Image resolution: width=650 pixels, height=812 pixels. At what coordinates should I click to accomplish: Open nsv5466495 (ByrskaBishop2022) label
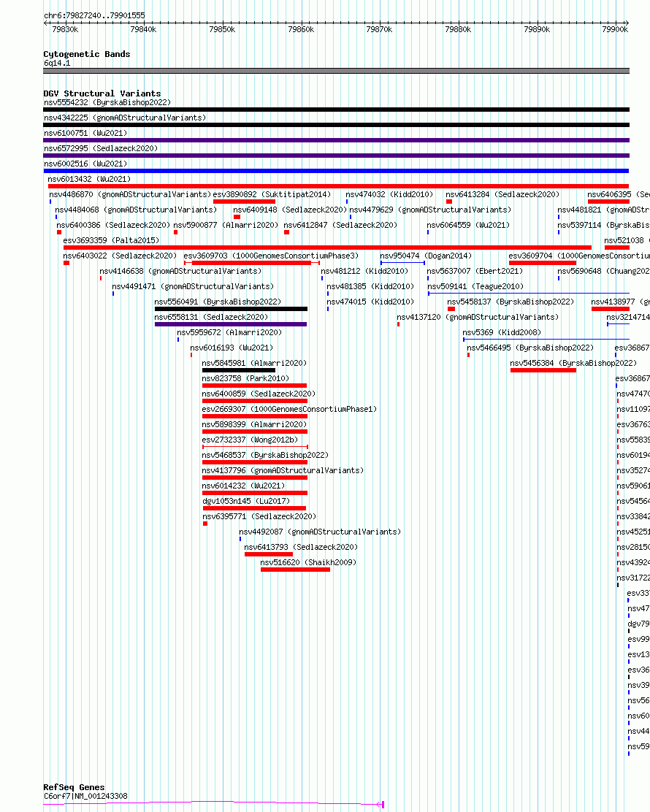coord(530,348)
